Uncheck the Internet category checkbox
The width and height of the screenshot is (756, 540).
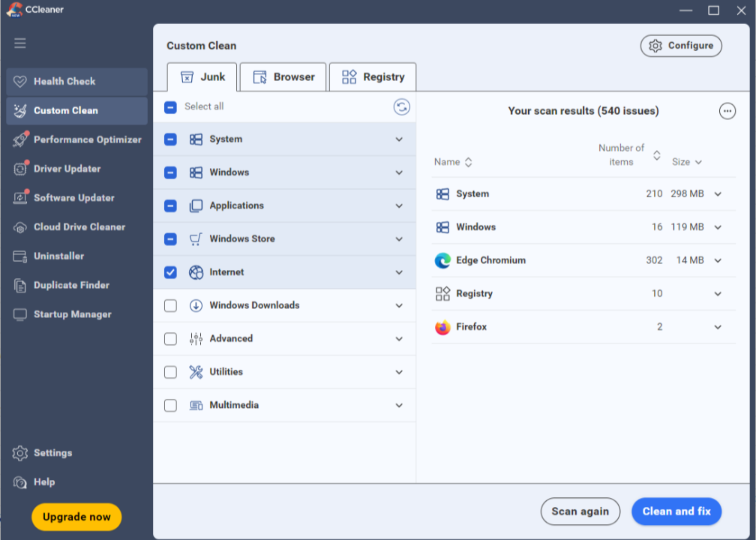coord(170,272)
